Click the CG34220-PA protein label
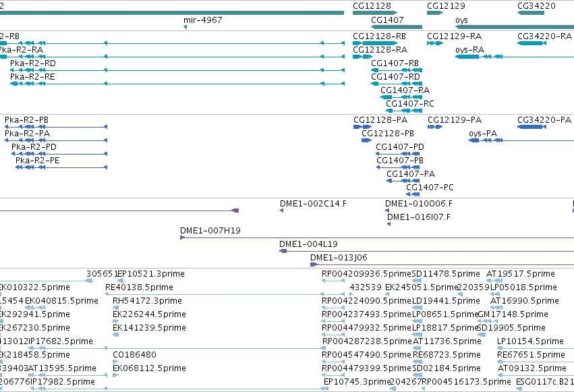This screenshot has height=392, width=574. click(544, 120)
